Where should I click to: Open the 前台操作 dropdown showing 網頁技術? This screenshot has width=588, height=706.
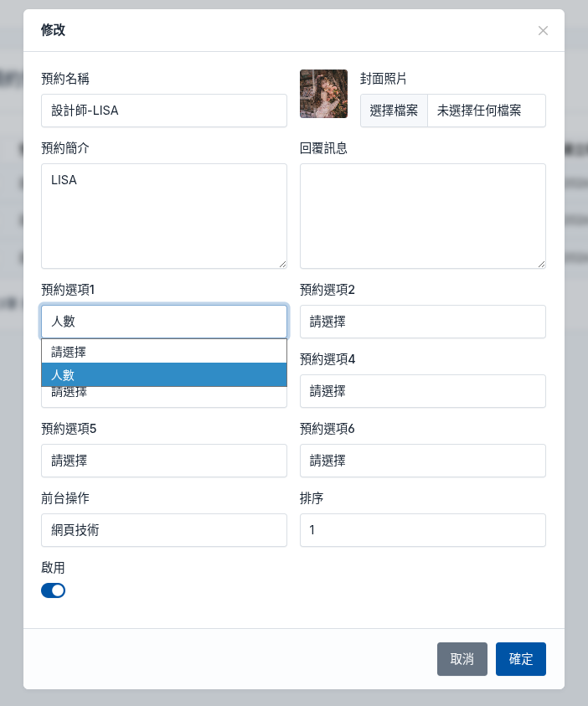pos(164,530)
